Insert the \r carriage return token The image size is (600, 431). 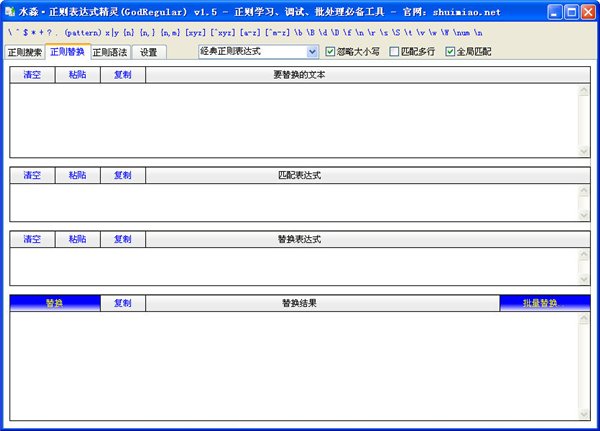(x=372, y=33)
